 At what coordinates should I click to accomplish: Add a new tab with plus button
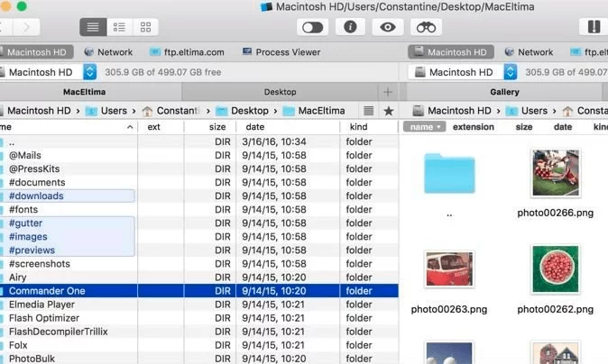[x=388, y=92]
